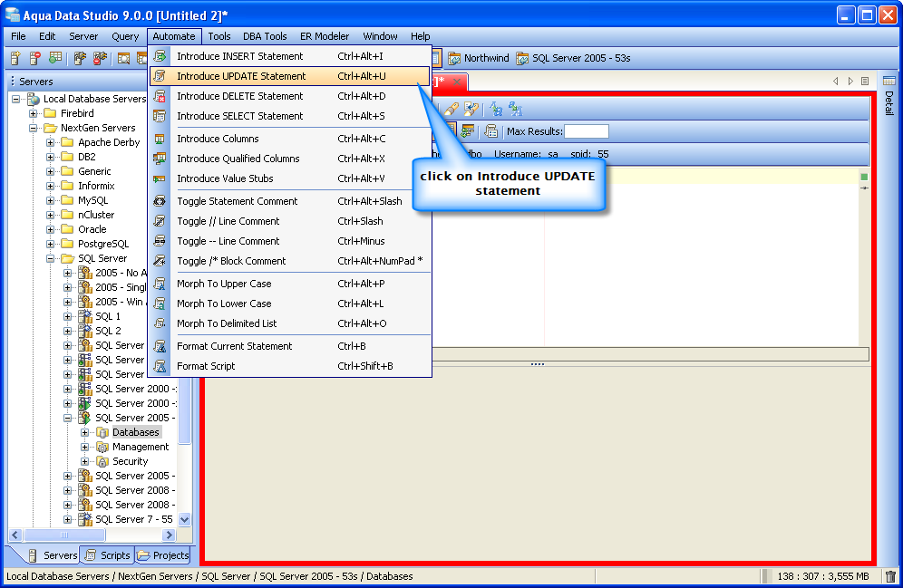
Task: Click the previous editor tab arrow
Action: coord(836,82)
